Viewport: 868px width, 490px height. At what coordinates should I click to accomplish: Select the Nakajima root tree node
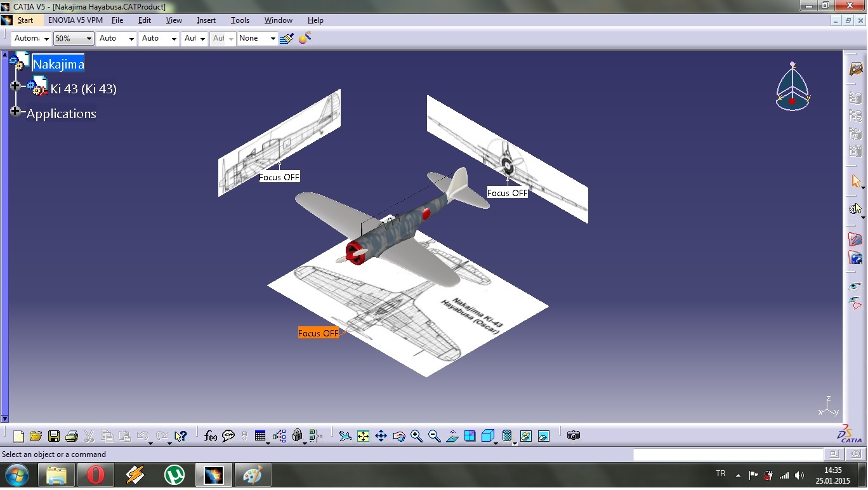point(58,64)
